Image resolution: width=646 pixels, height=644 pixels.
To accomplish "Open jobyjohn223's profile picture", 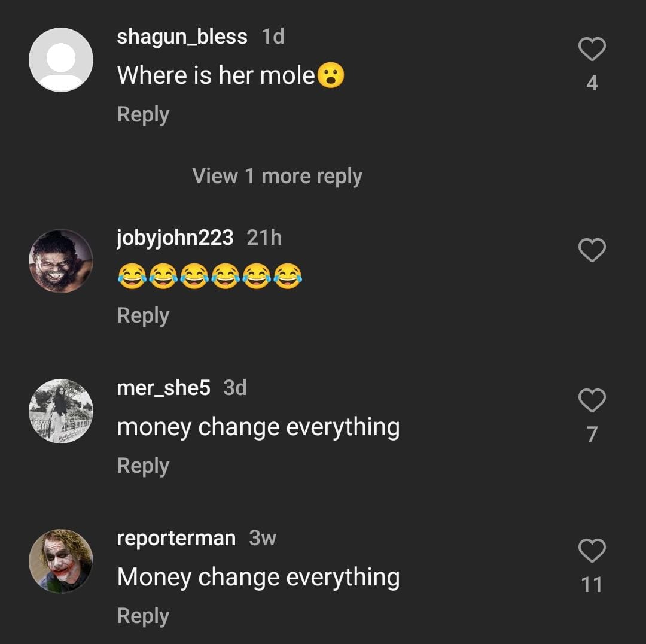I will click(x=61, y=261).
